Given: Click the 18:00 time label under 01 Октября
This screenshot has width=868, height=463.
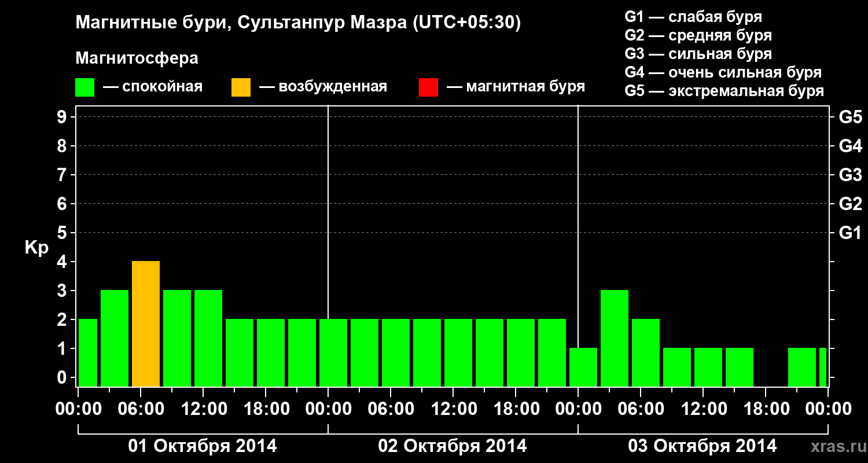Looking at the screenshot, I should (x=266, y=409).
